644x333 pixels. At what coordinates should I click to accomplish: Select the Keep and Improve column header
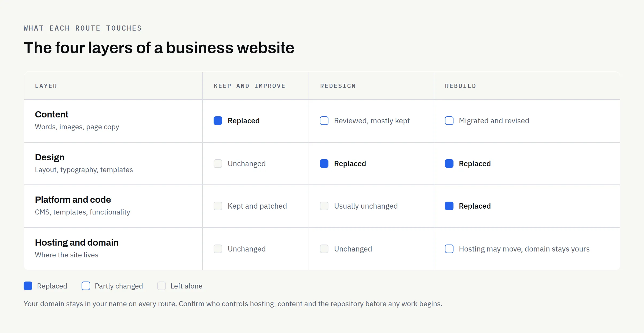pyautogui.click(x=250, y=86)
